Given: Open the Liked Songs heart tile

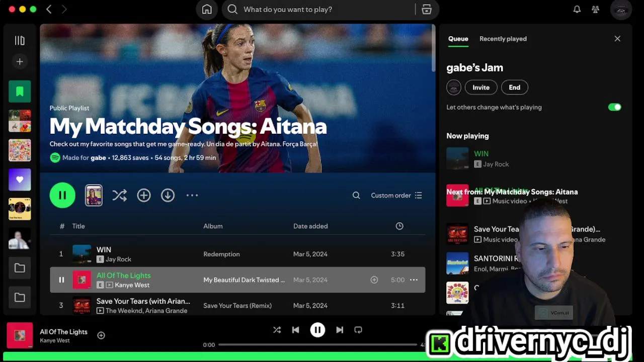Looking at the screenshot, I should point(20,180).
